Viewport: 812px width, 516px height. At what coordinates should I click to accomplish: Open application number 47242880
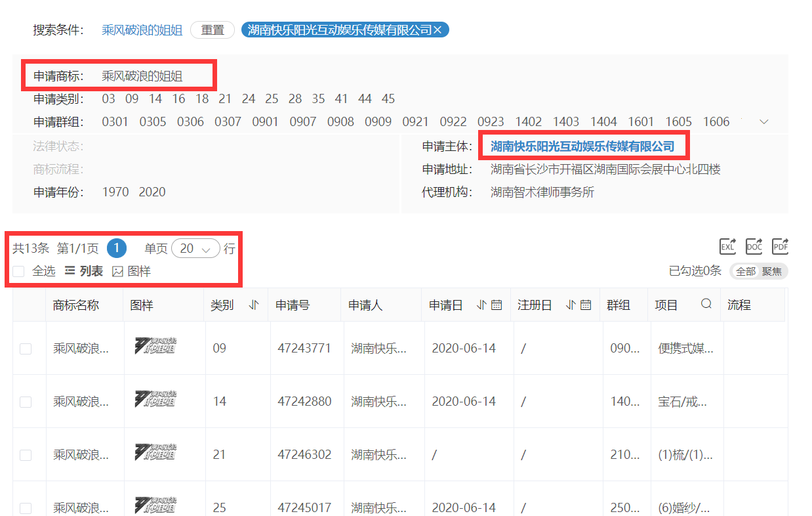[304, 401]
